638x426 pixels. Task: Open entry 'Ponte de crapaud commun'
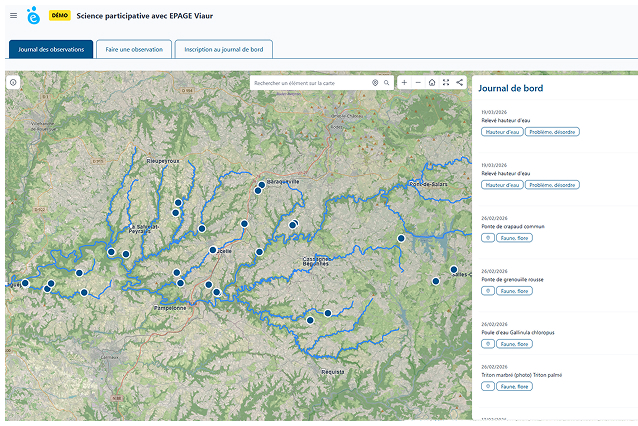coord(513,226)
